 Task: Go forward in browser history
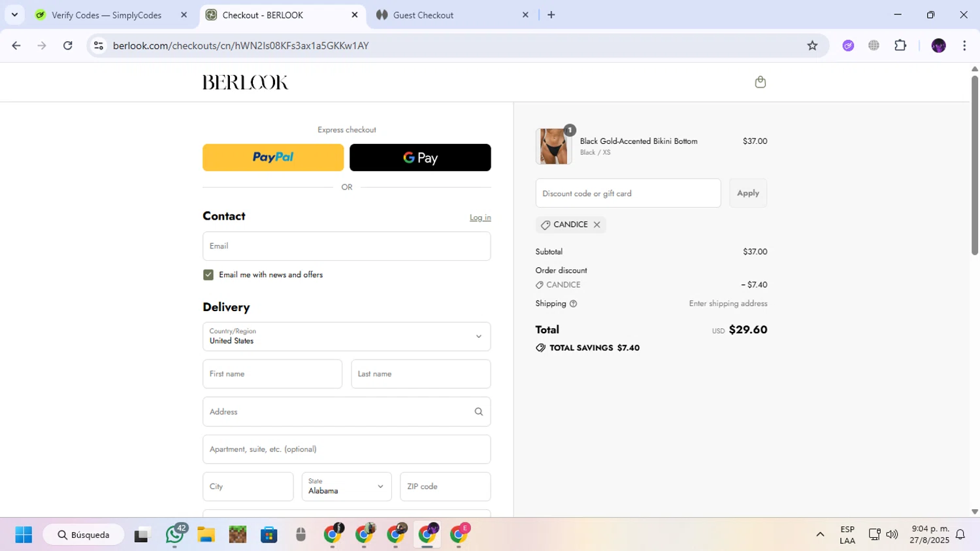point(42,46)
